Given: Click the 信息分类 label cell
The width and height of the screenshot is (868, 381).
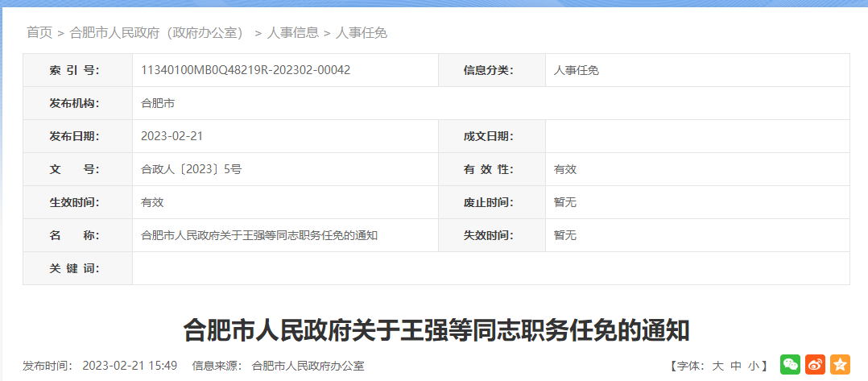Looking at the screenshot, I should 492,70.
